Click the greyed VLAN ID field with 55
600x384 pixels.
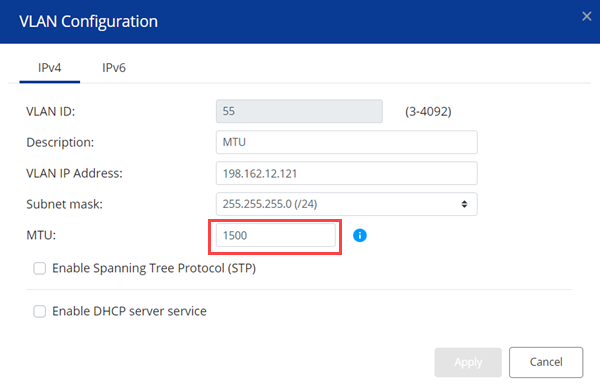point(299,111)
